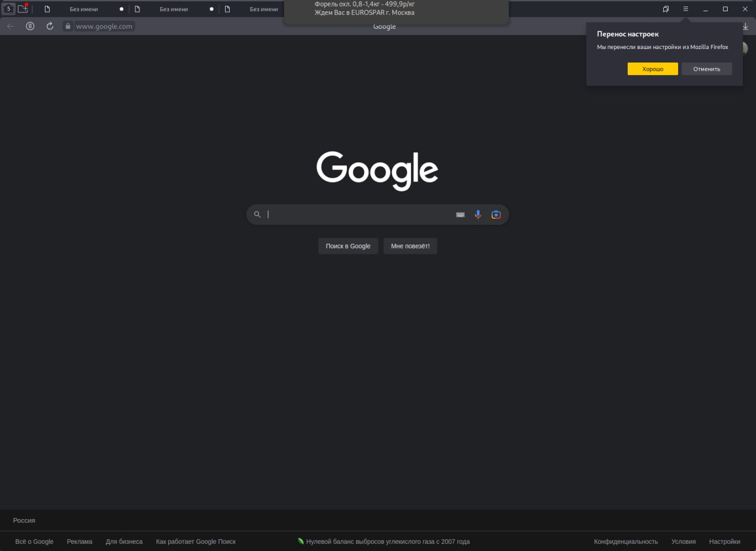Click the "Россия" footer text

(24, 520)
